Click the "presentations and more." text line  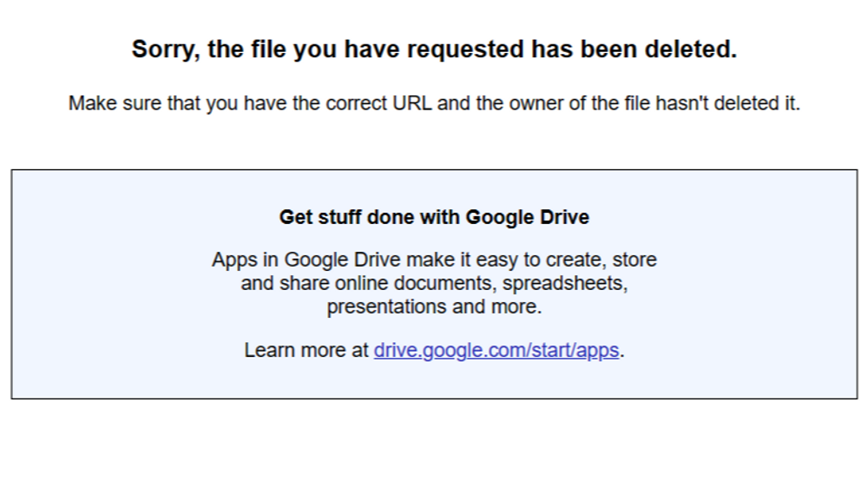coord(434,307)
